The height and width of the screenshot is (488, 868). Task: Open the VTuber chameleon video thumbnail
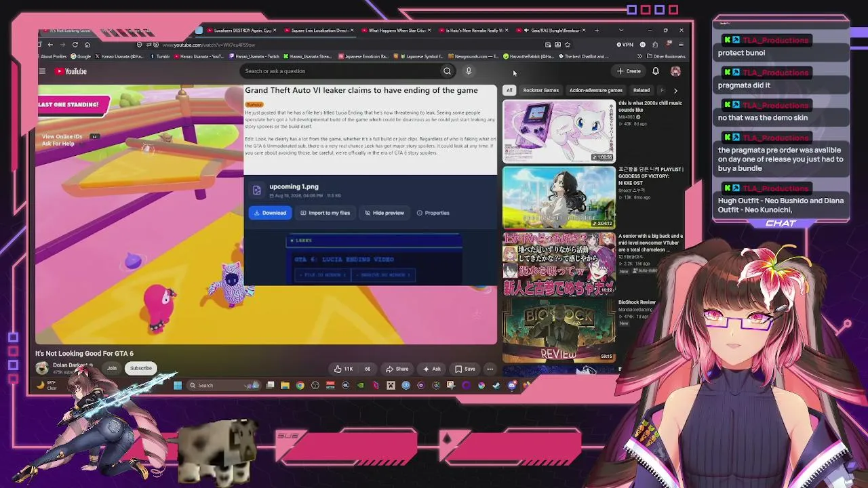559,263
